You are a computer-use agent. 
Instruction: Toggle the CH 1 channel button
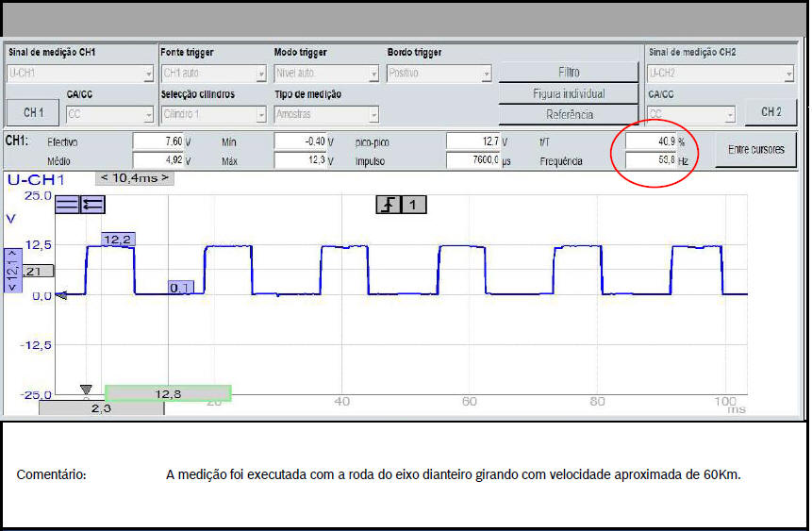click(x=33, y=112)
